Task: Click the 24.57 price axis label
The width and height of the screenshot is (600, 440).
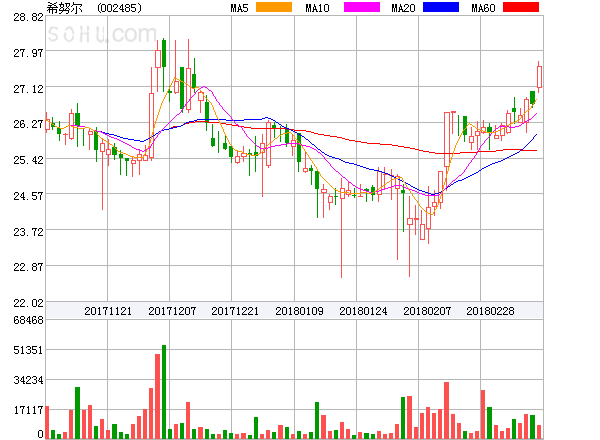Action: tap(28, 196)
